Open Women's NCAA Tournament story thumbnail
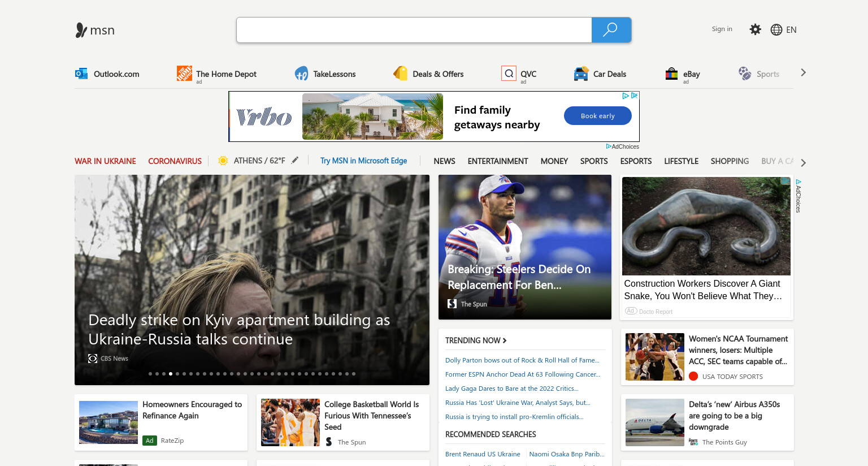The height and width of the screenshot is (466, 868). (x=655, y=357)
